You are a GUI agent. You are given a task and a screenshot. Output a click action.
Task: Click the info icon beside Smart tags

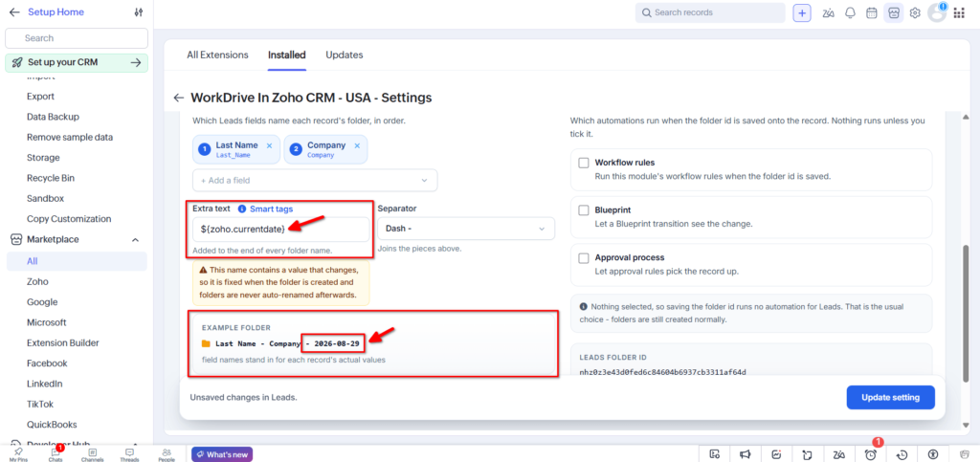(242, 209)
